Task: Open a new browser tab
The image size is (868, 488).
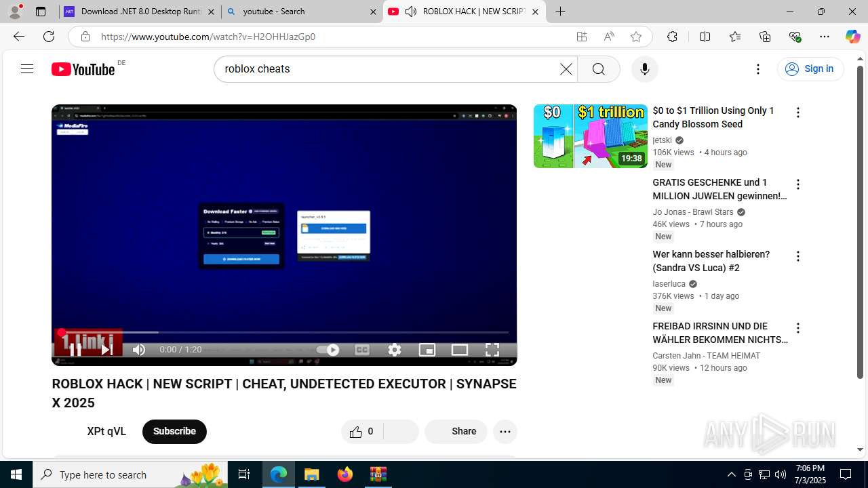Action: (x=560, y=12)
